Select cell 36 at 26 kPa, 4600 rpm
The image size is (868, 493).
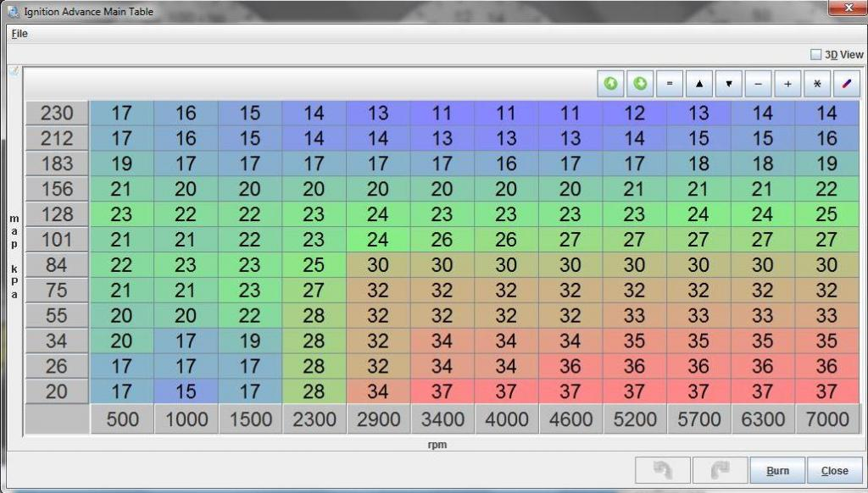(x=570, y=366)
